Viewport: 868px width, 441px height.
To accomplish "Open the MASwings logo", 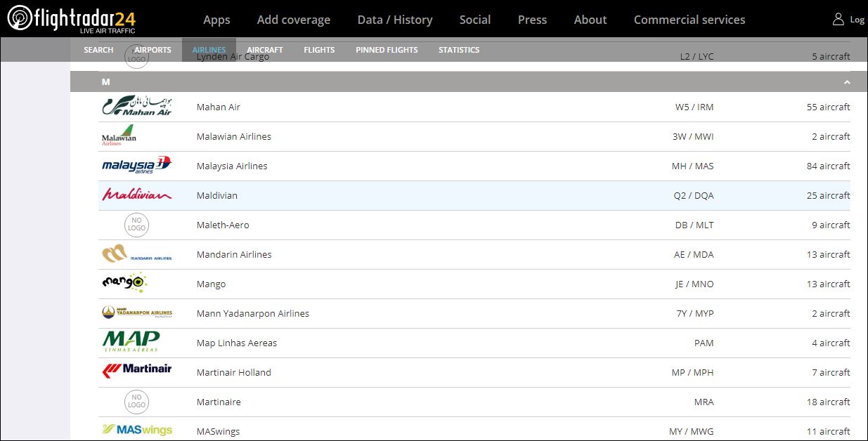I will point(136,430).
